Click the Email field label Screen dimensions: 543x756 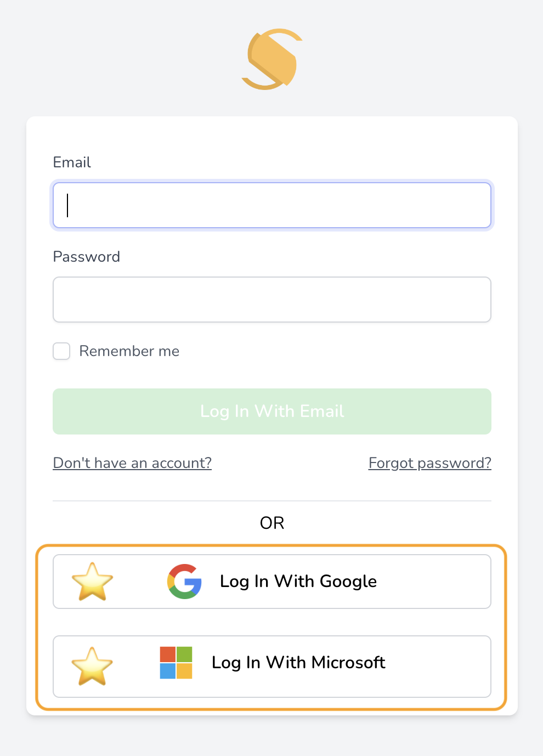[72, 162]
